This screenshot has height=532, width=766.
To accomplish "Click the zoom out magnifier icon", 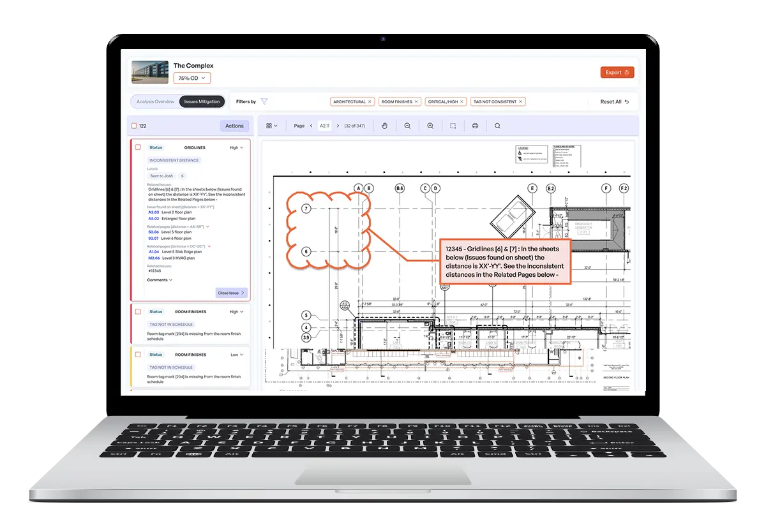I will click(407, 126).
